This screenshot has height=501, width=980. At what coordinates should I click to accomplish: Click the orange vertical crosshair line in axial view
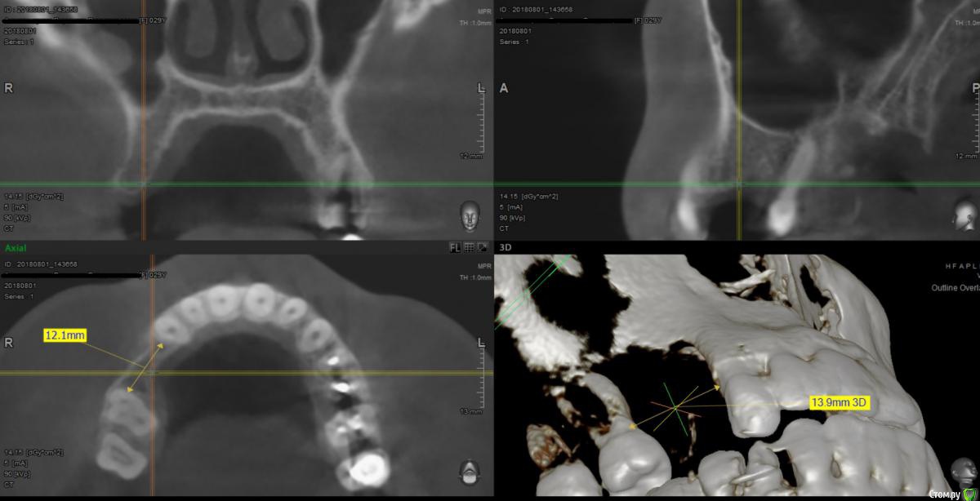pyautogui.click(x=151, y=424)
